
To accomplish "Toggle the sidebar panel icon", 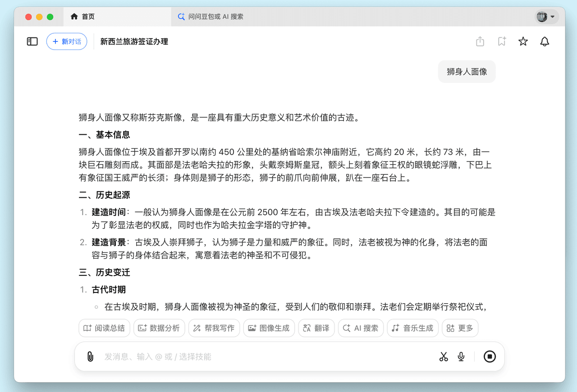I will coord(32,41).
